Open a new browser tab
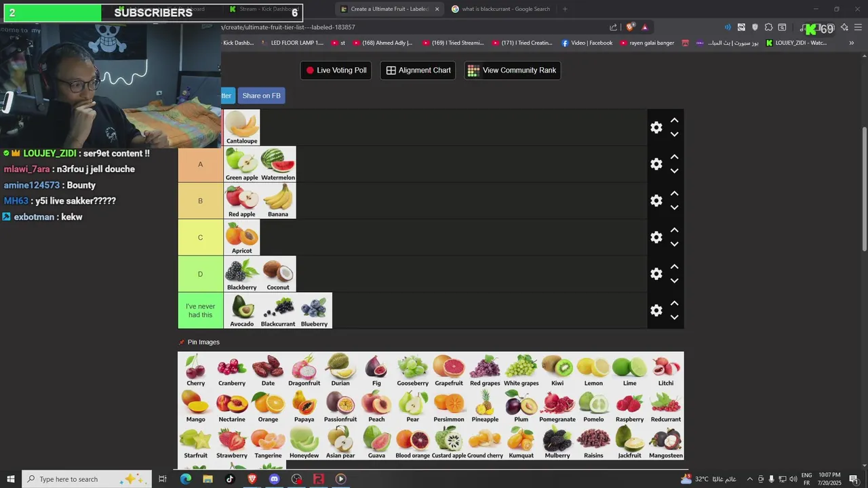The height and width of the screenshot is (488, 868). pyautogui.click(x=565, y=9)
